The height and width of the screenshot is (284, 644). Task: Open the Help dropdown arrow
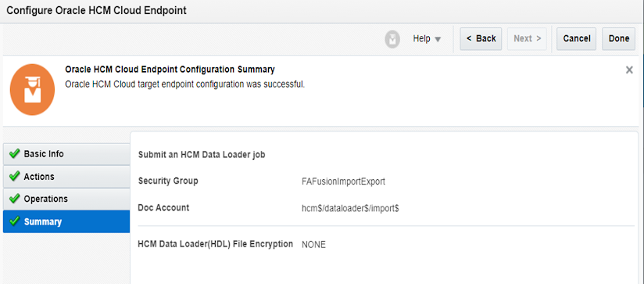pos(438,39)
